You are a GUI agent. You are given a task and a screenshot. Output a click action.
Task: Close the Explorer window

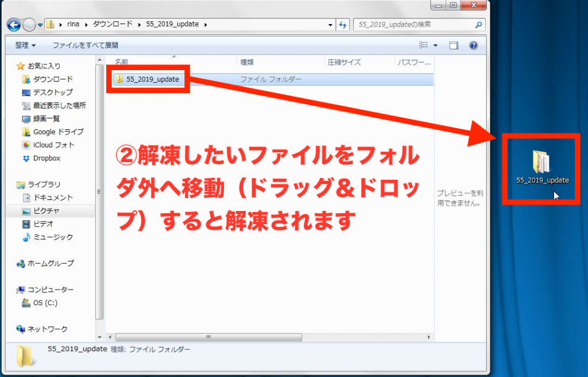[x=474, y=5]
